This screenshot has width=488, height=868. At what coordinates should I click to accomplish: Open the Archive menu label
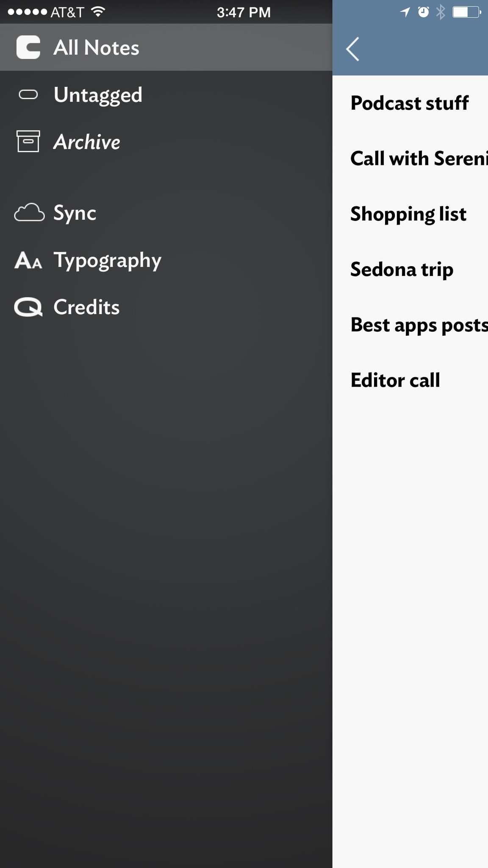point(87,142)
